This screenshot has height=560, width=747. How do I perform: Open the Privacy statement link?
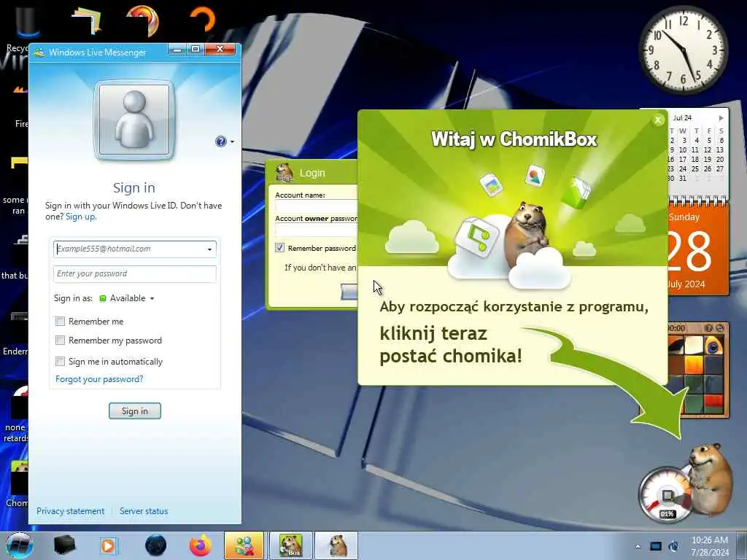coord(71,511)
